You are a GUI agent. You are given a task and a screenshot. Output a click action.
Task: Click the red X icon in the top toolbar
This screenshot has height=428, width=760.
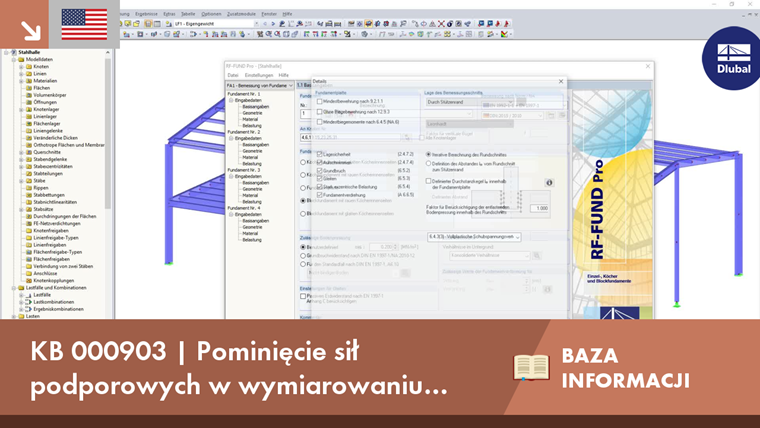(441, 23)
